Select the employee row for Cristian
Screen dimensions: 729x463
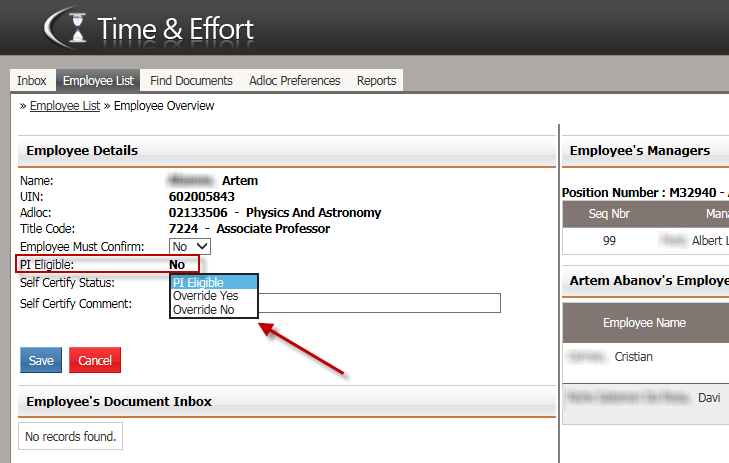coord(645,357)
